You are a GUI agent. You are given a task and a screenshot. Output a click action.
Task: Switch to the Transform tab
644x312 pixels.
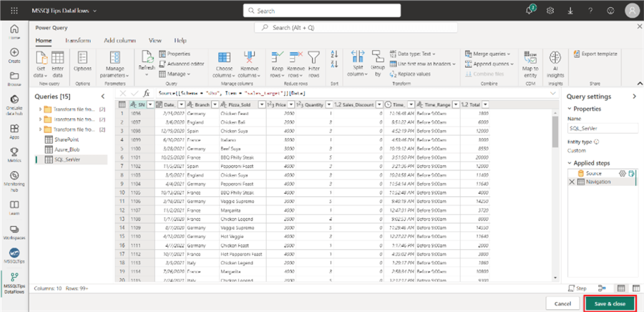pyautogui.click(x=77, y=41)
